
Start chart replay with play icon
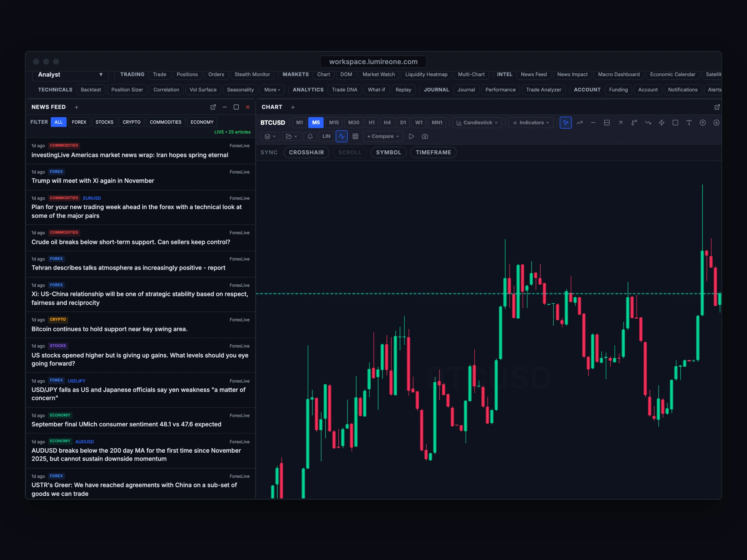411,136
